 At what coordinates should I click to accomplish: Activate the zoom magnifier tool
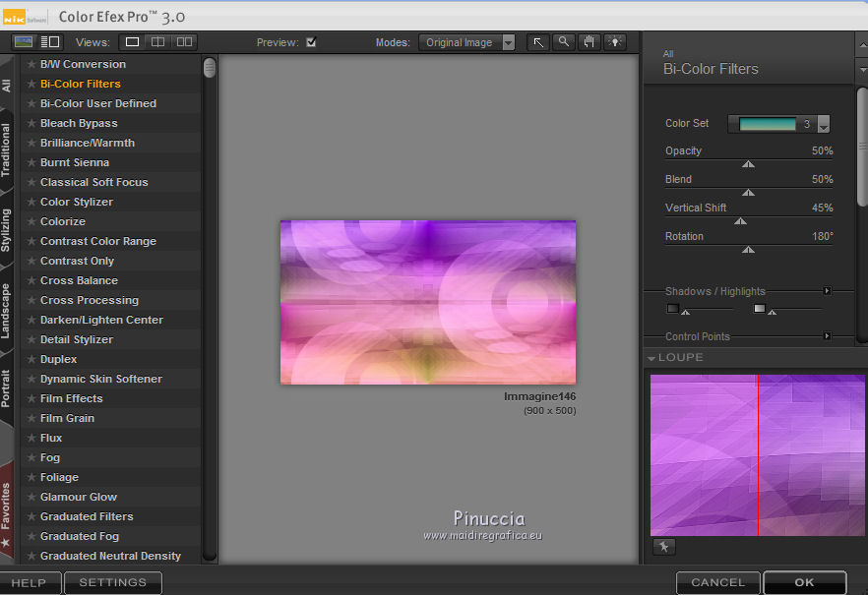[x=564, y=42]
